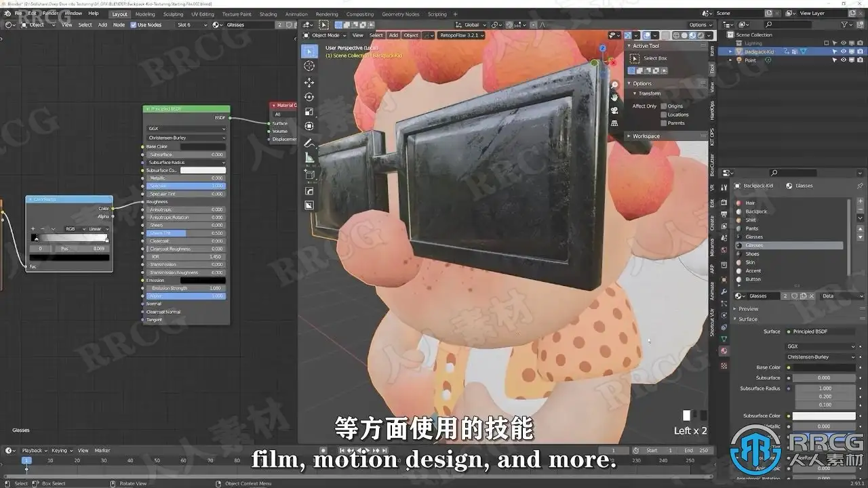
Task: Open the Render menu
Action: click(x=50, y=14)
